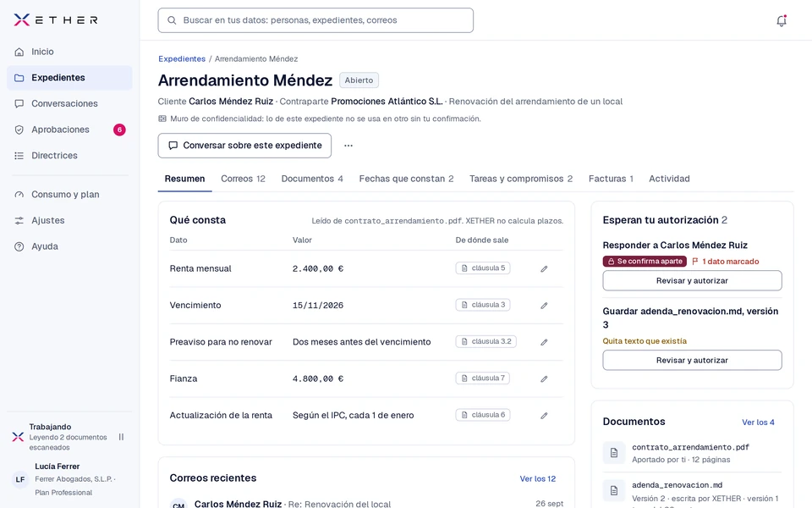This screenshot has height=508, width=812.
Task: Focus the search field for personas, expedientes
Action: [315, 20]
